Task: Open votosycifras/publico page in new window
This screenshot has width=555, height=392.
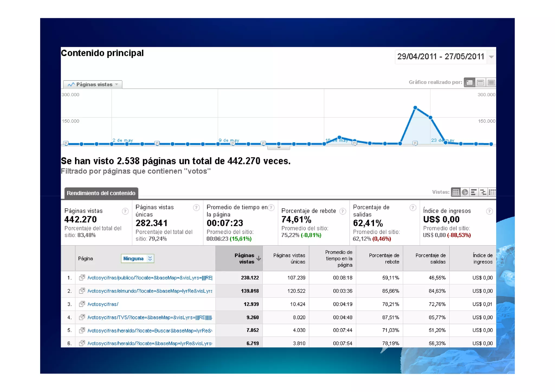Action: tap(82, 278)
